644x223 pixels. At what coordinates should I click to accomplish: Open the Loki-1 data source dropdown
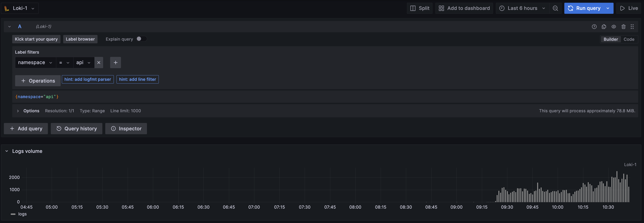coord(20,8)
